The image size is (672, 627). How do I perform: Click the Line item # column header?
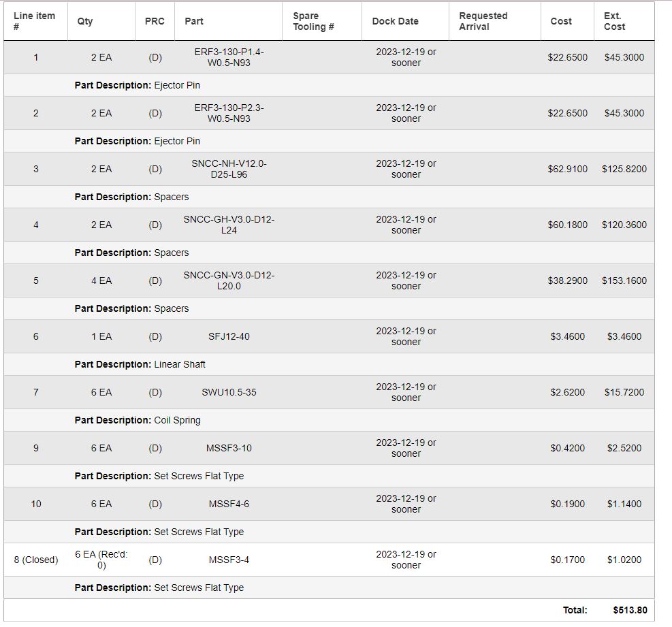[x=35, y=21]
